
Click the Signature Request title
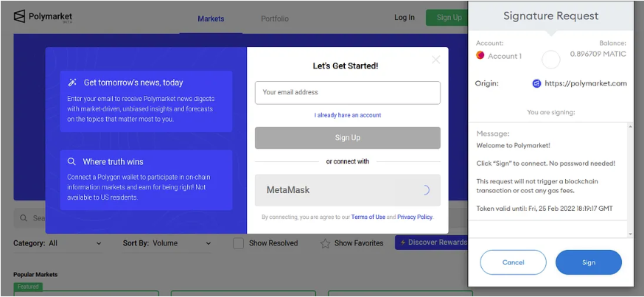(550, 16)
